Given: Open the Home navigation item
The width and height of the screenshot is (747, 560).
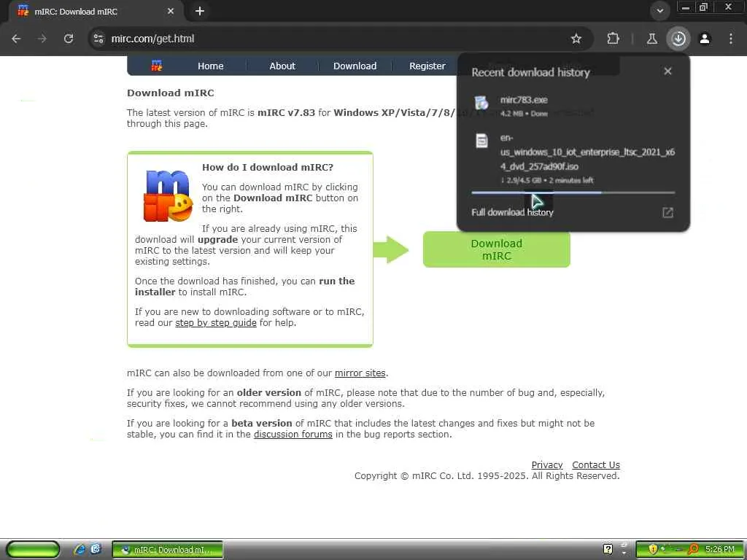Looking at the screenshot, I should (x=211, y=66).
